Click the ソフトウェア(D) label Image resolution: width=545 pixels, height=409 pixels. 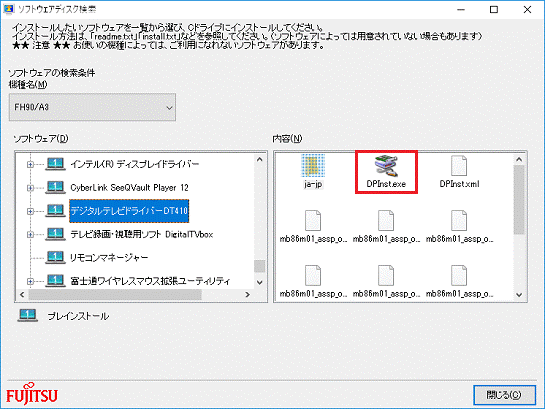pyautogui.click(x=41, y=139)
